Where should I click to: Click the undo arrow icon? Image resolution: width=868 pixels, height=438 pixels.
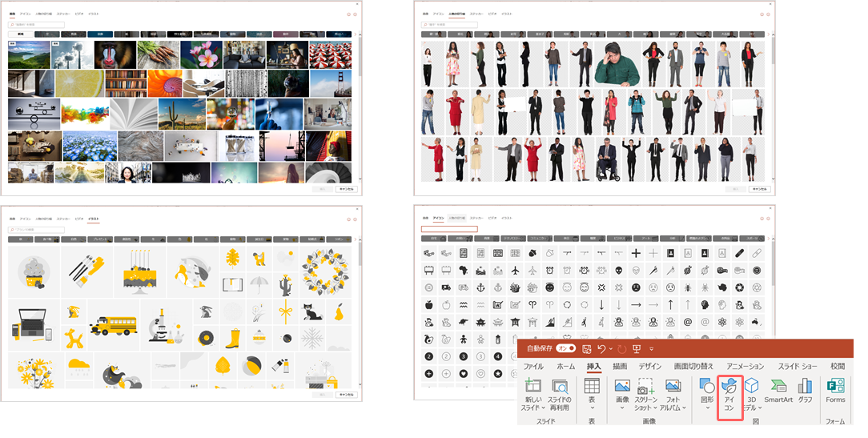(x=601, y=349)
